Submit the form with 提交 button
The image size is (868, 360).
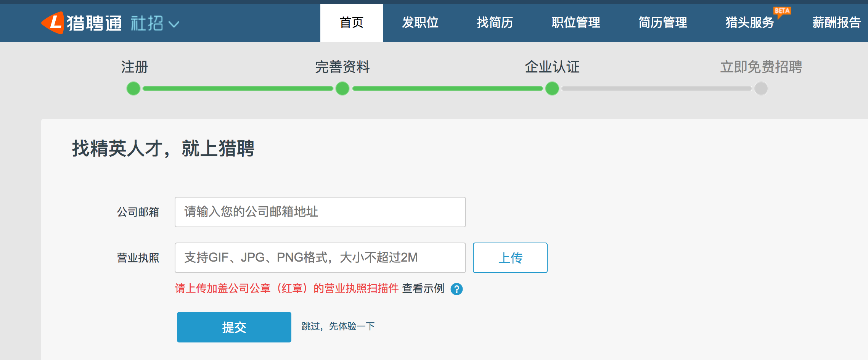234,327
